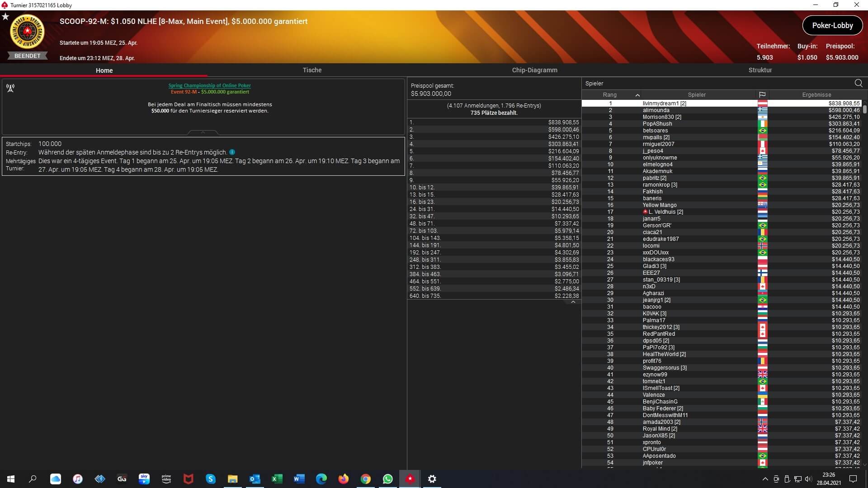Click the favorite star icon at top left

click(5, 16)
